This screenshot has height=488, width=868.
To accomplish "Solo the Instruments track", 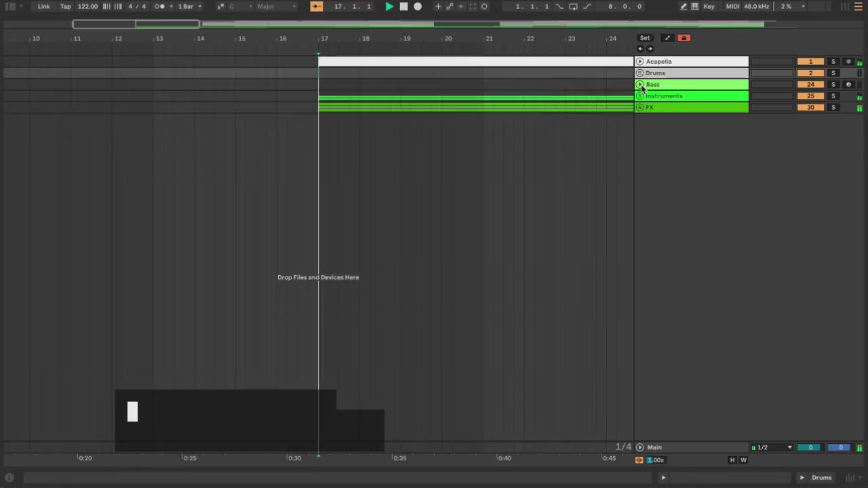I will click(833, 96).
